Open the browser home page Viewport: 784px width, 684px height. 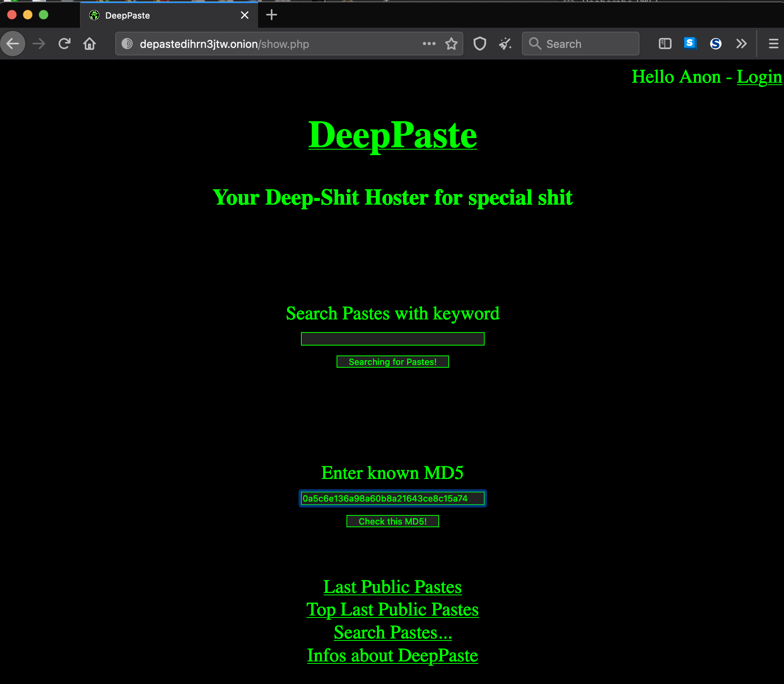click(x=89, y=44)
